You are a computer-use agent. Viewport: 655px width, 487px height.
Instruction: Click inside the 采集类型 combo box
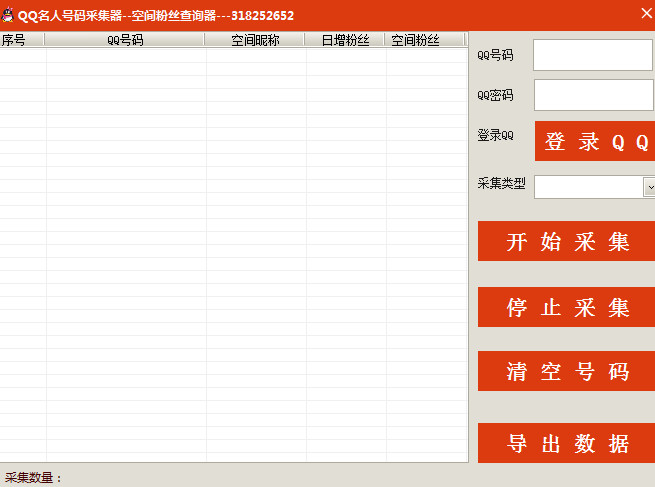[588, 187]
